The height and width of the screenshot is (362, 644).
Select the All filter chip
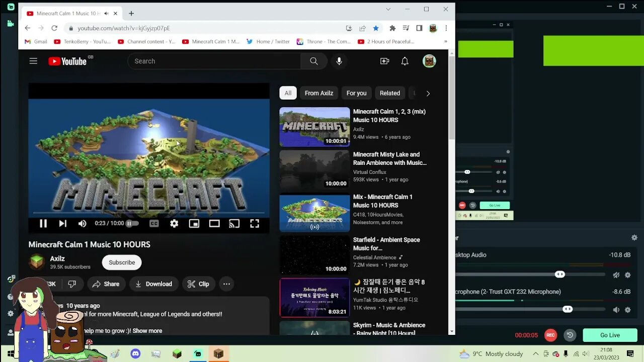[x=288, y=93]
